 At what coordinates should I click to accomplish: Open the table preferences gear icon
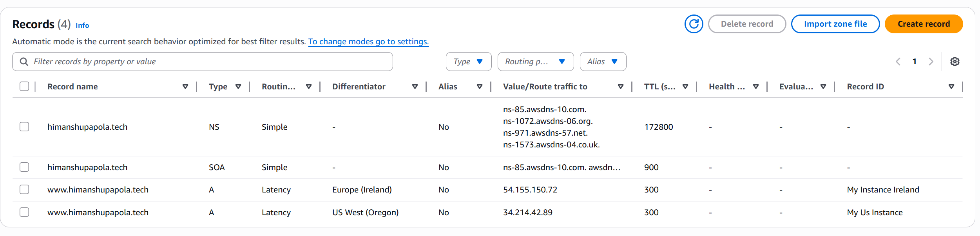click(955, 62)
